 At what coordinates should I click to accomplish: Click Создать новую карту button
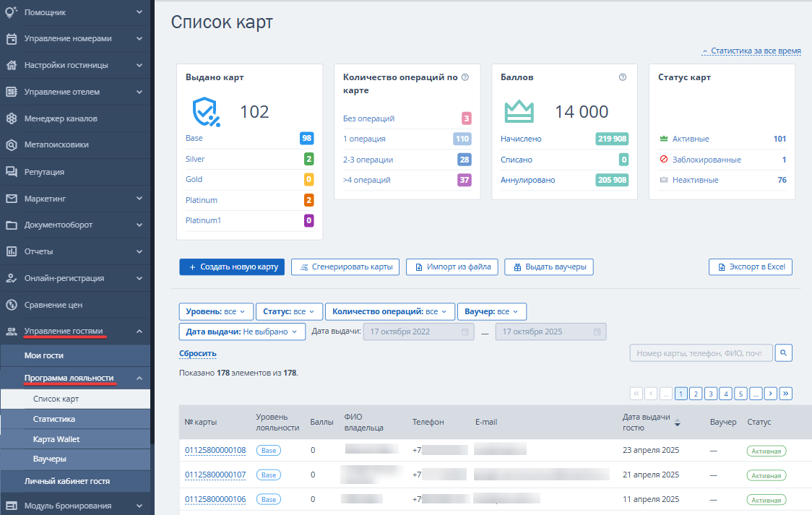(232, 267)
